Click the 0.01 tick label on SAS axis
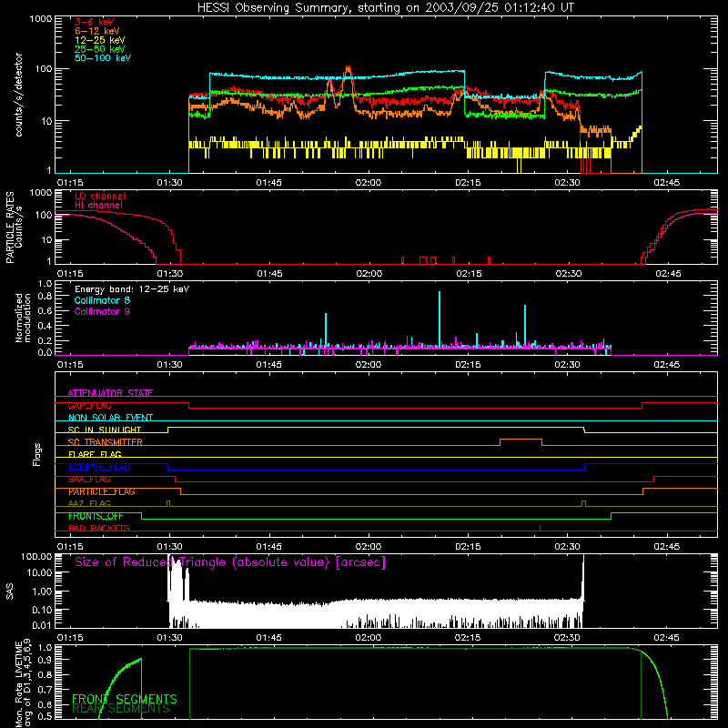This screenshot has width=728, height=728. (42, 625)
